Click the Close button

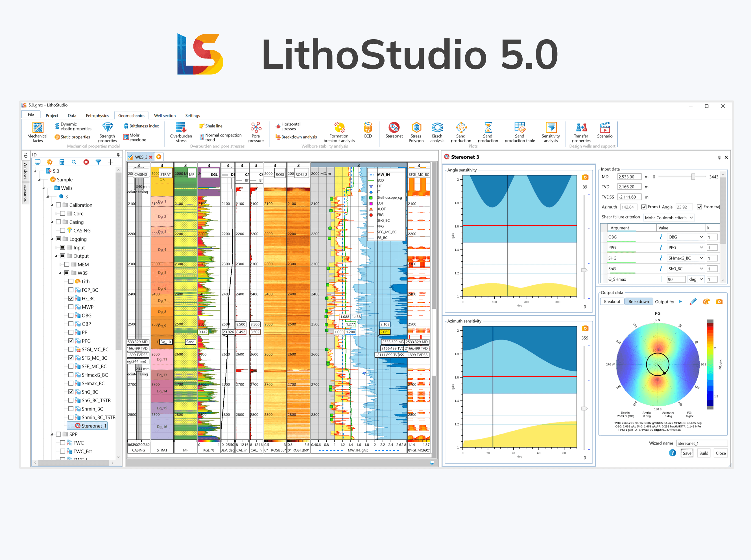pos(721,453)
